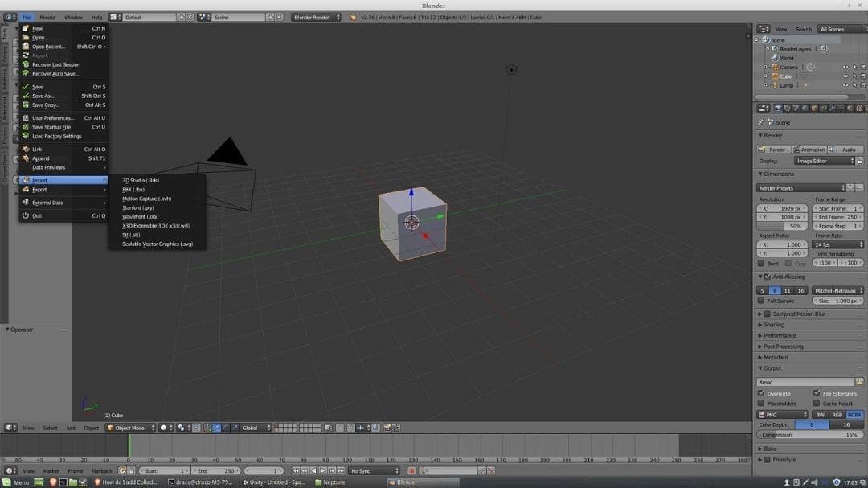Select Stanford (.ply) import option
Screen dimensions: 868x488
click(138, 207)
